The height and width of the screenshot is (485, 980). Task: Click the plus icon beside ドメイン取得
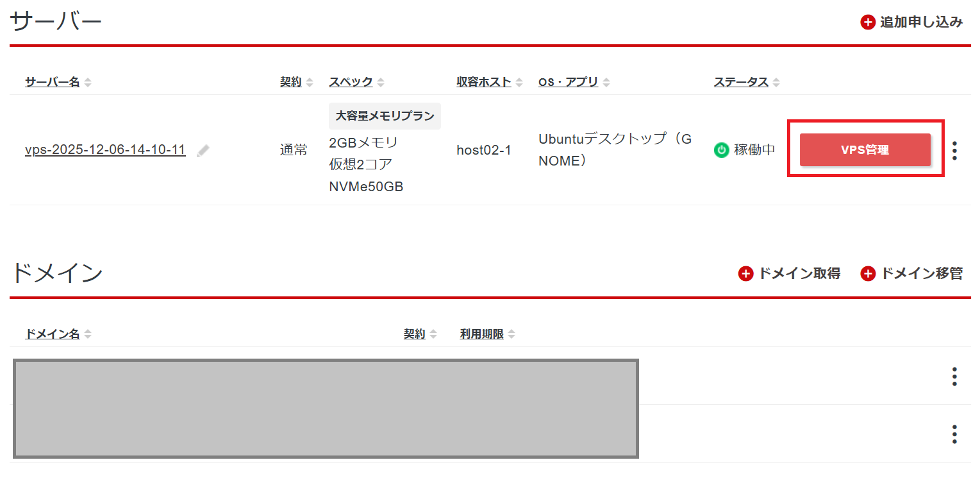[746, 274]
